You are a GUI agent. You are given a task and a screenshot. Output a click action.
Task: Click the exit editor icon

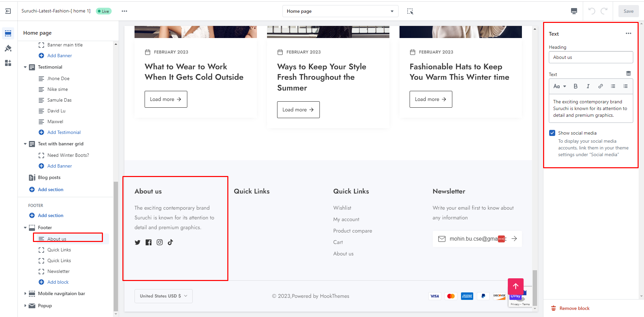tap(8, 11)
